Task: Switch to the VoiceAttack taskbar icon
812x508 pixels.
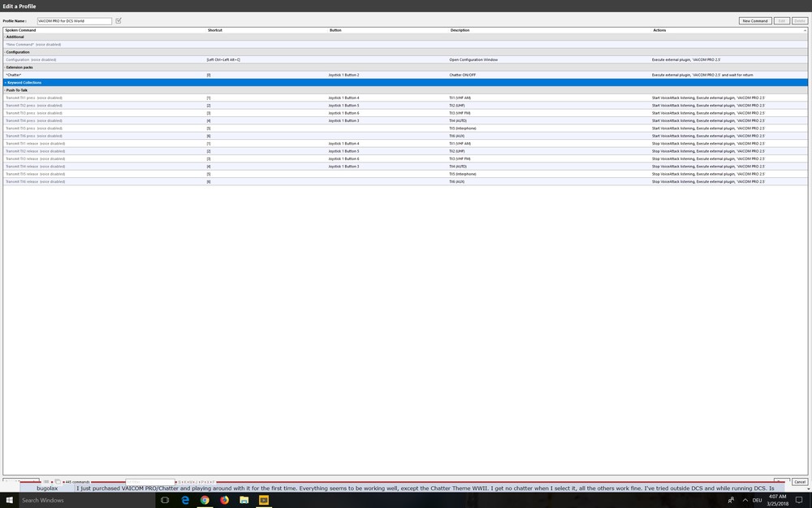Action: pos(264,500)
